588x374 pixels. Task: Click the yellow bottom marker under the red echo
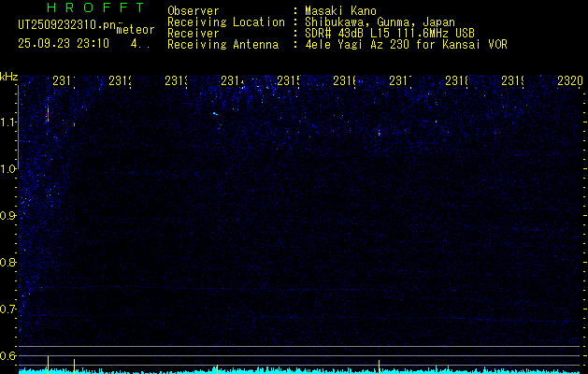pos(48,365)
